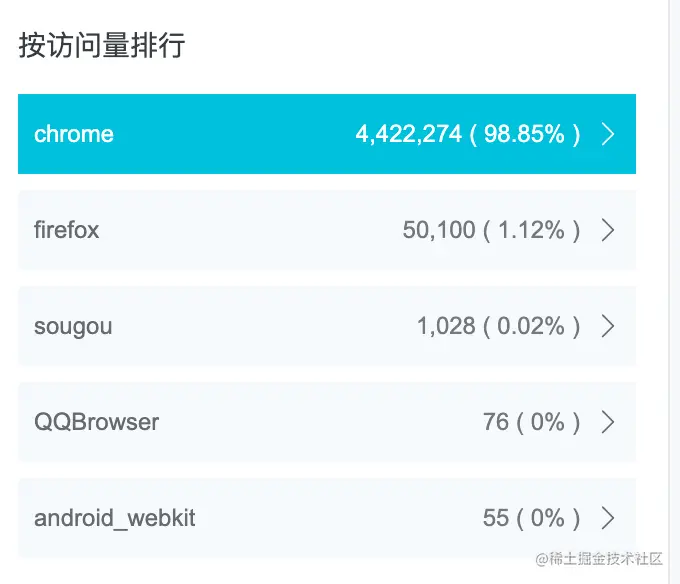Select the chrome browser label
The image size is (680, 584).
pyautogui.click(x=74, y=134)
